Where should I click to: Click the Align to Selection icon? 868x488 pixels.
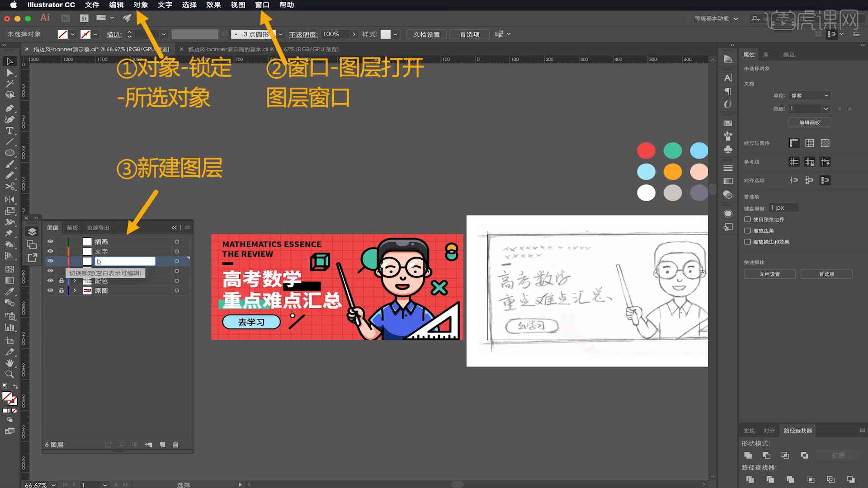[793, 180]
